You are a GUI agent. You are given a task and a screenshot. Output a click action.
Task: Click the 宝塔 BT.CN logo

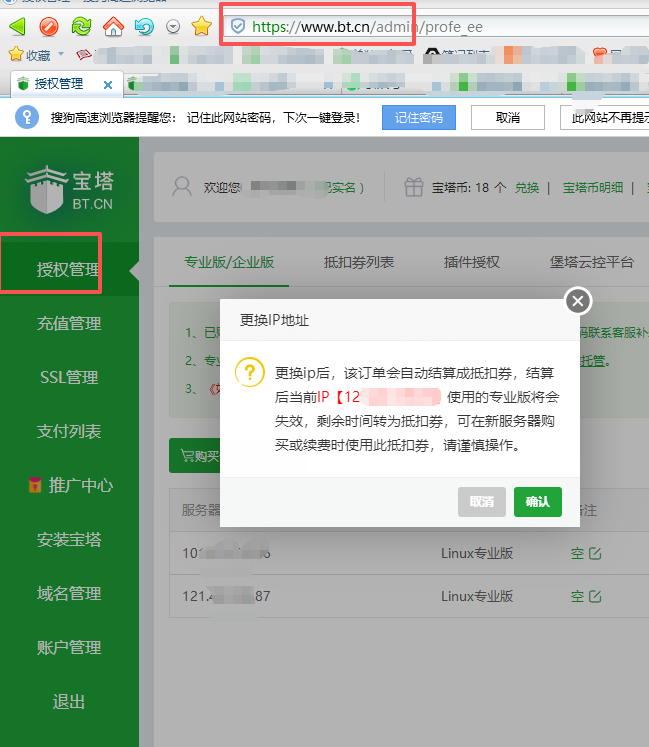point(70,191)
